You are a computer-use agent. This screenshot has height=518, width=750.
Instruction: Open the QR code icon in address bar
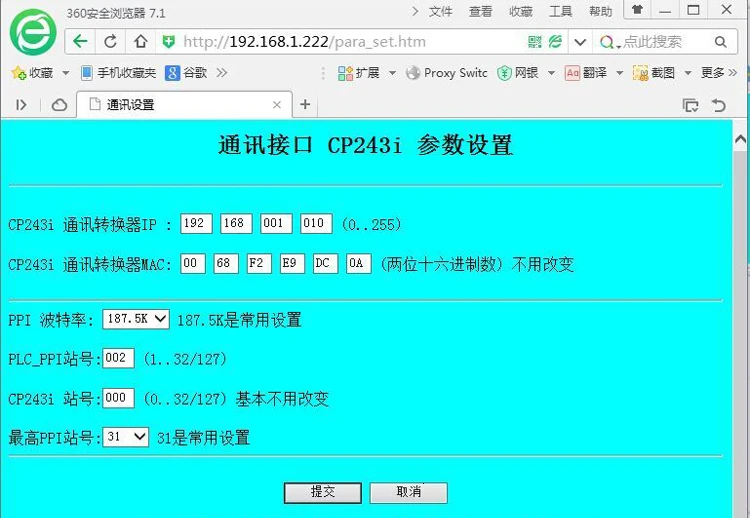pos(535,42)
